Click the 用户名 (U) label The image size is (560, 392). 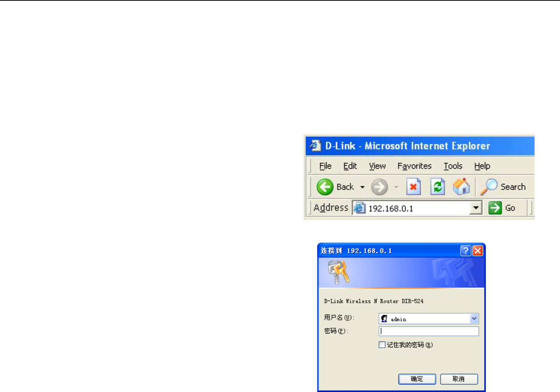pos(339,318)
